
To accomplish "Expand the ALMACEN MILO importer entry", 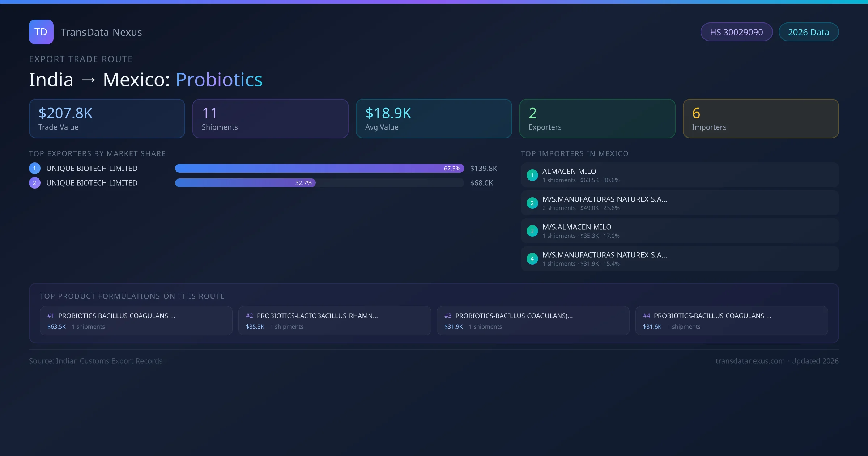I will (x=679, y=175).
